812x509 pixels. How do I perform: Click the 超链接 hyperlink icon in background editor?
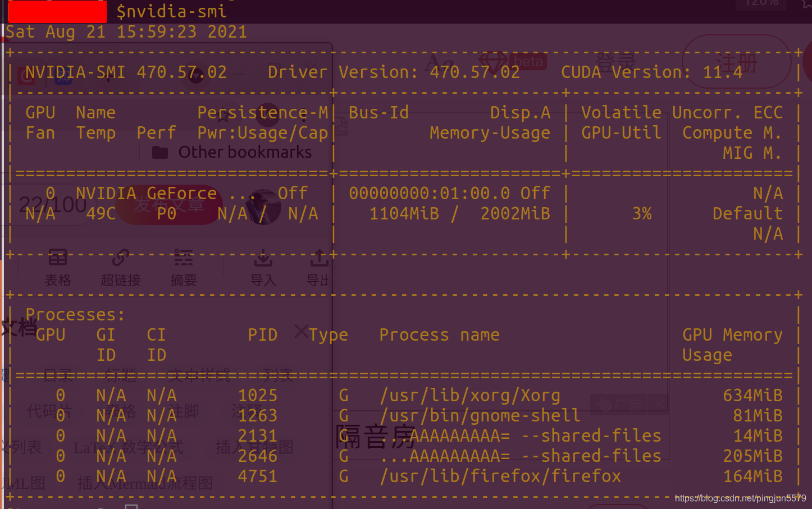click(120, 258)
